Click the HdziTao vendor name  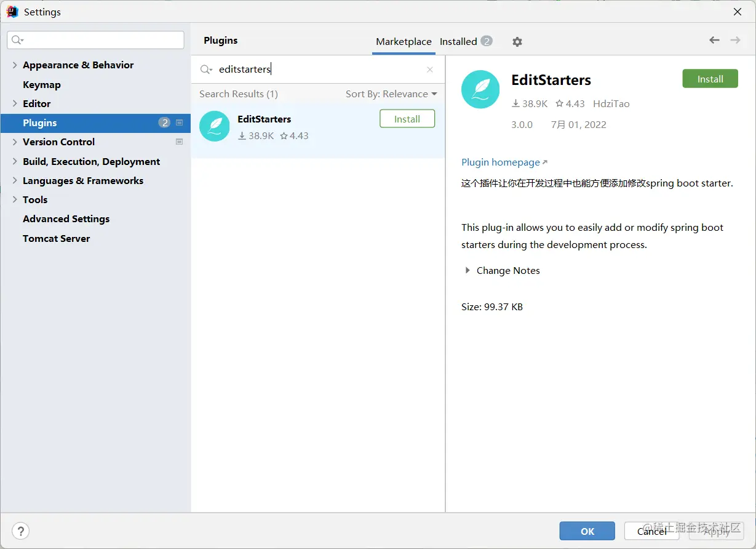point(611,103)
